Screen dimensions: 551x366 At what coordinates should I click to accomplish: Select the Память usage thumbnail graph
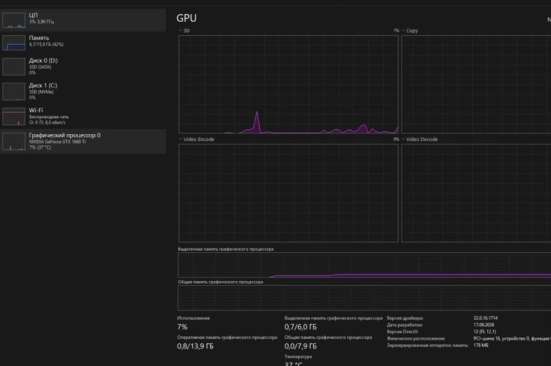(14, 43)
